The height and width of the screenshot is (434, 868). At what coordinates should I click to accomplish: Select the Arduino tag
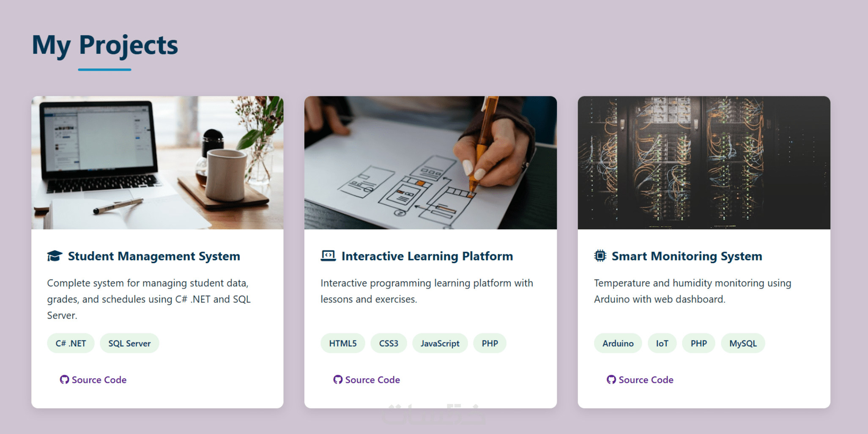point(618,343)
